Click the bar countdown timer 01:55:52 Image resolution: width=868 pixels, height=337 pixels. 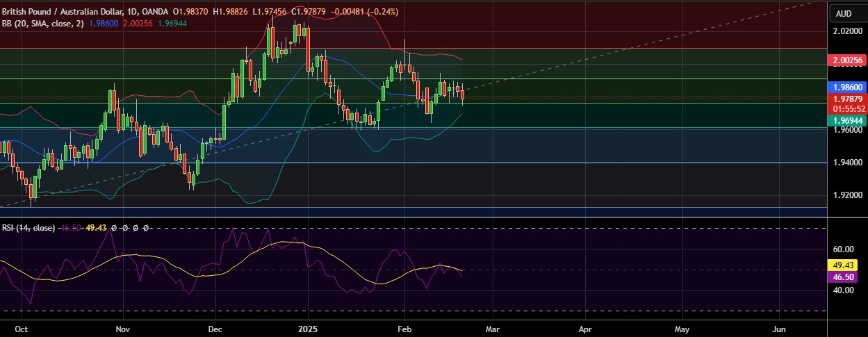pos(847,108)
